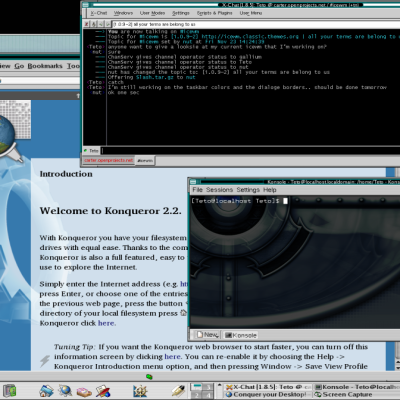The image size is (400, 400).
Task: Expand the taskbar arrow beside the pager
Action: 219,385
